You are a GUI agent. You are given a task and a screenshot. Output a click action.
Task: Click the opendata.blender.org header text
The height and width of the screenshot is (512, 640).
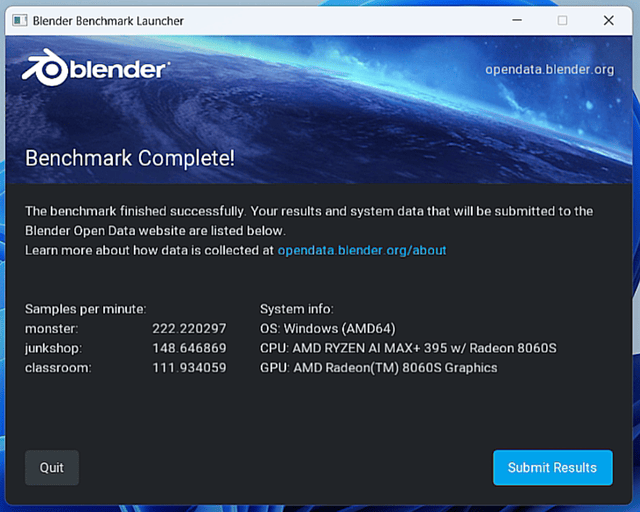point(549,69)
